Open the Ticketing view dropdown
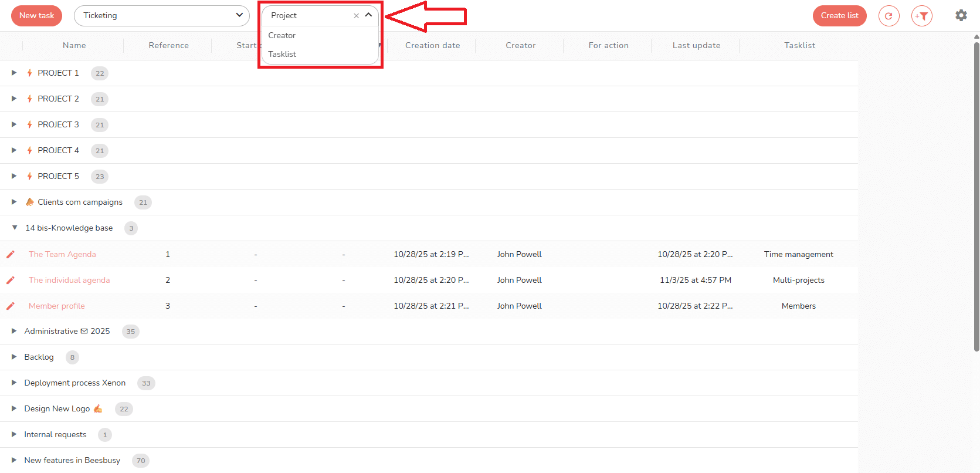The height and width of the screenshot is (473, 980). pyautogui.click(x=162, y=16)
